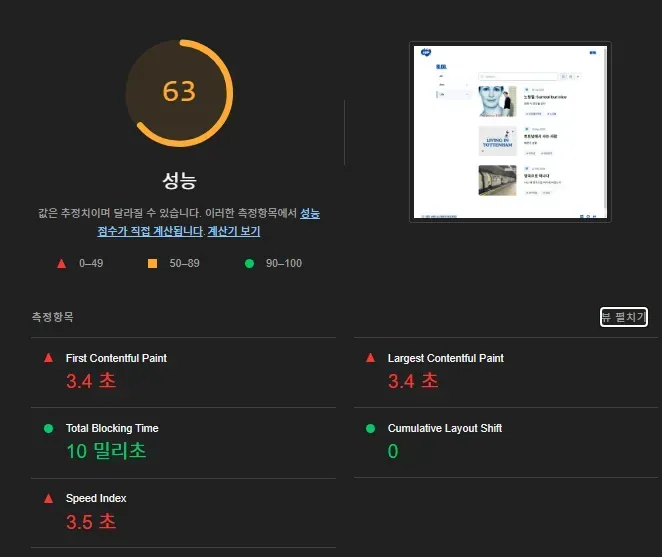Viewport: 662px width, 557px height.
Task: Expand the First Contentful Paint metric label
Action: pos(116,358)
